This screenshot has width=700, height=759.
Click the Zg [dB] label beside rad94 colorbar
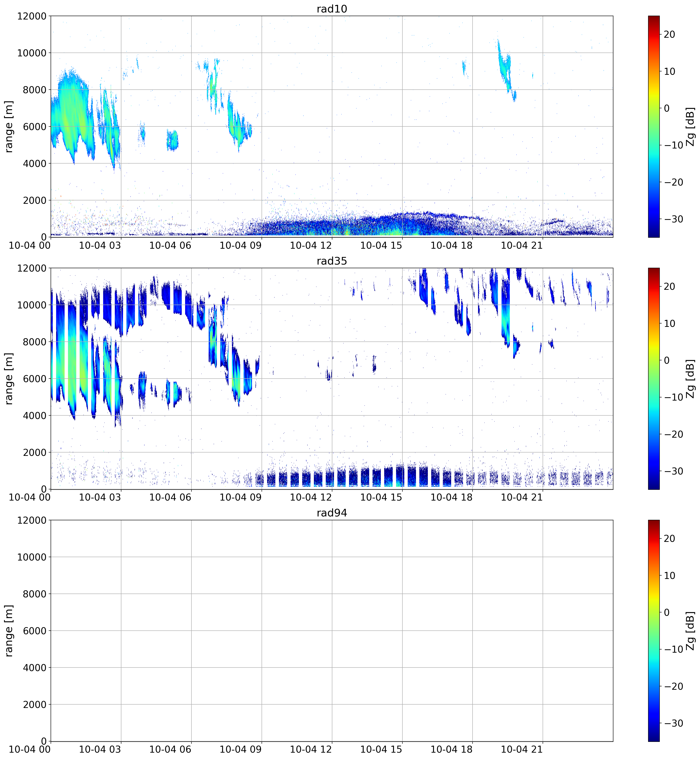[x=690, y=631]
